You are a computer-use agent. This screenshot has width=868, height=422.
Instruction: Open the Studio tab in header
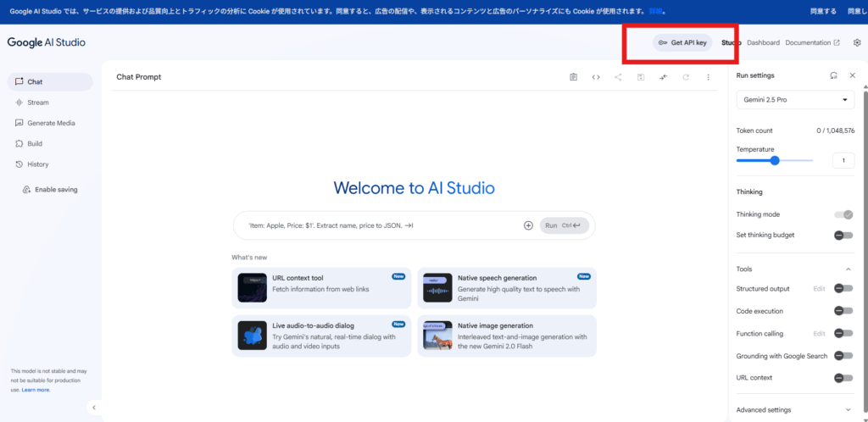pos(731,42)
